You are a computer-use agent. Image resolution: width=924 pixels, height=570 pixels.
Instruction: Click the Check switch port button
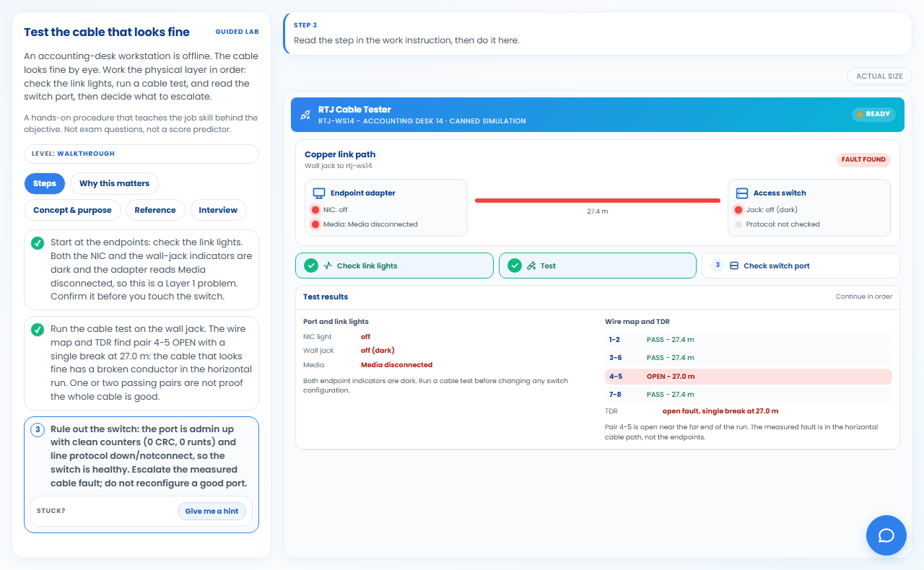[801, 266]
